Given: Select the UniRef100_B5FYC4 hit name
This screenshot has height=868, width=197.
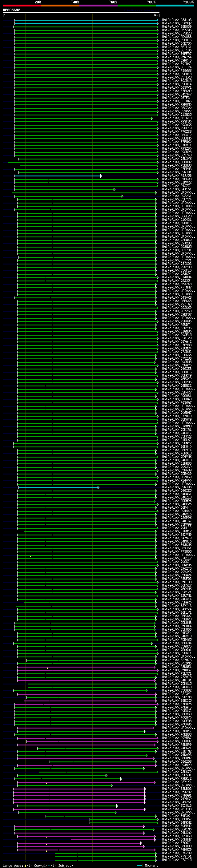Looking at the screenshot, I should [x=177, y=200].
